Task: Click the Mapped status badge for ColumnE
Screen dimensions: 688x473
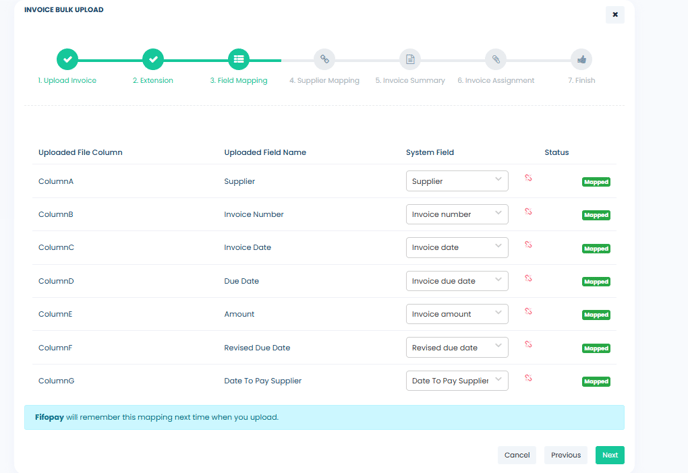Action: [596, 315]
